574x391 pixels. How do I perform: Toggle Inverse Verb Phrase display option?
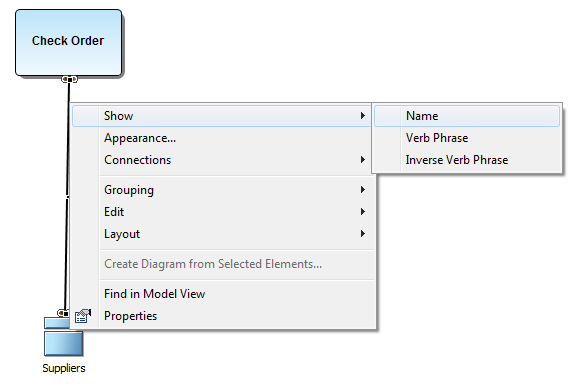point(467,160)
